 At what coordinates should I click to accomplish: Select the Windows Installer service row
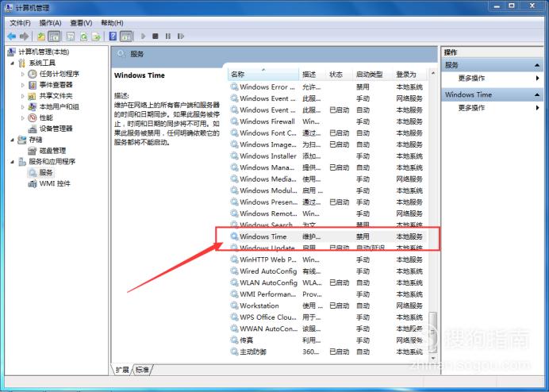328,156
